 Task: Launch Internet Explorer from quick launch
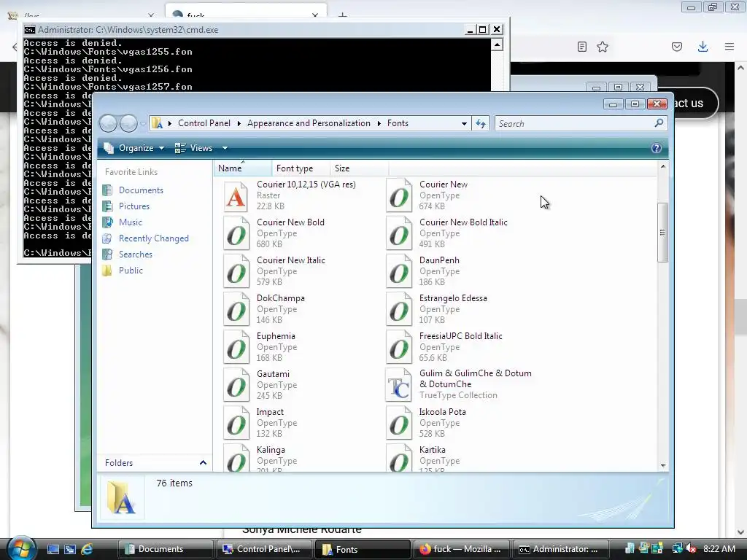point(87,549)
